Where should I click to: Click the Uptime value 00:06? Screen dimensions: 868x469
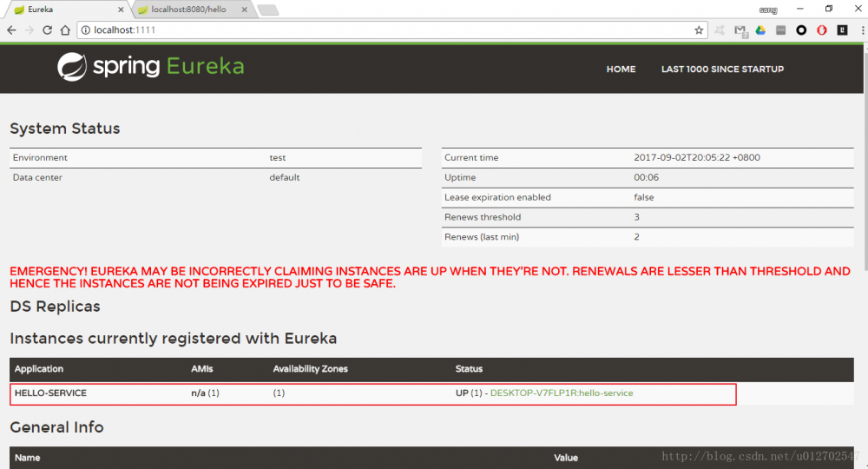click(646, 177)
